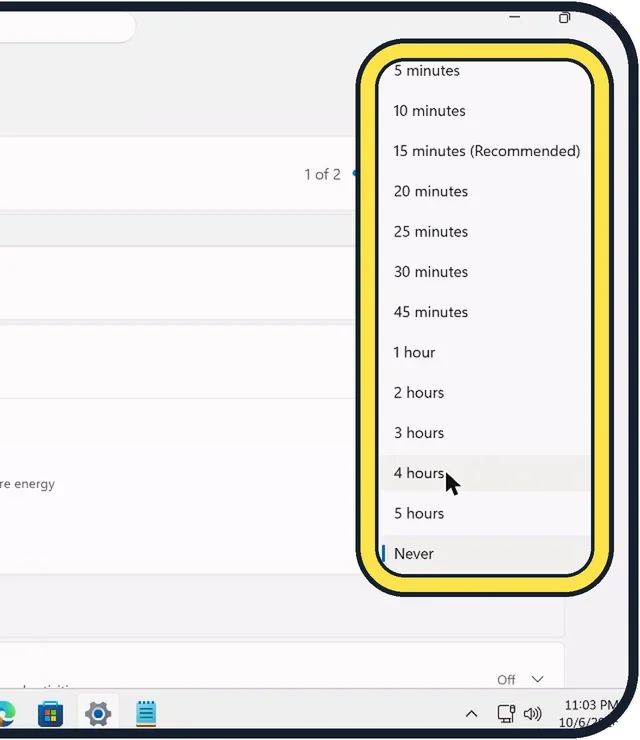Restore down the Settings window
The height and width of the screenshot is (740, 640).
pyautogui.click(x=564, y=18)
